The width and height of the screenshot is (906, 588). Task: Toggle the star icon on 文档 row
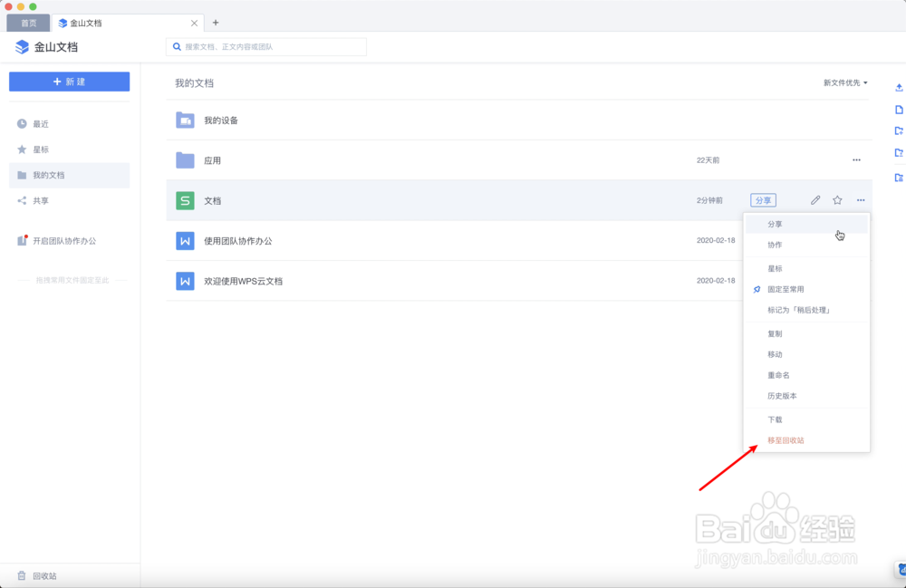[837, 200]
